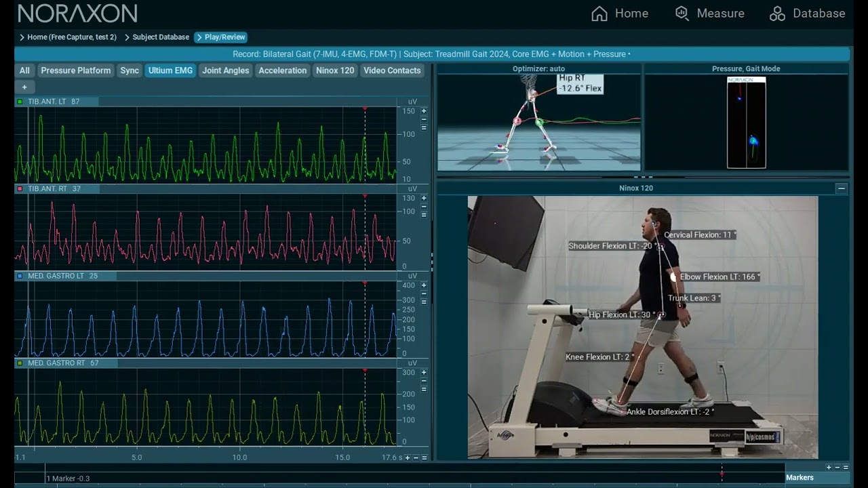Open the Video Contacts tab
The width and height of the screenshot is (868, 488).
pos(392,70)
